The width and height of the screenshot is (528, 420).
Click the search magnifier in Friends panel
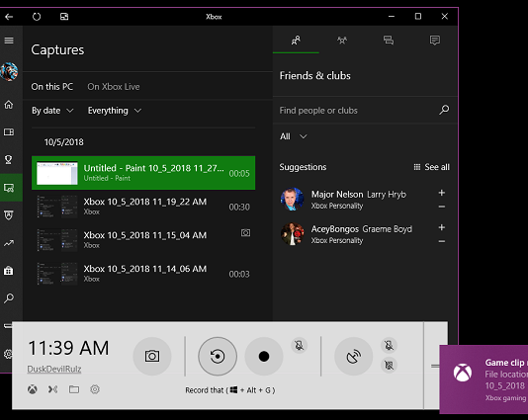[x=444, y=110]
